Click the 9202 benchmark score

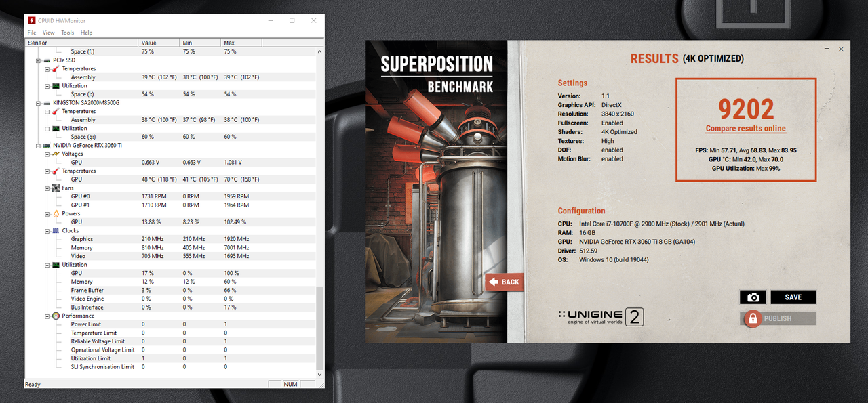[x=746, y=109]
